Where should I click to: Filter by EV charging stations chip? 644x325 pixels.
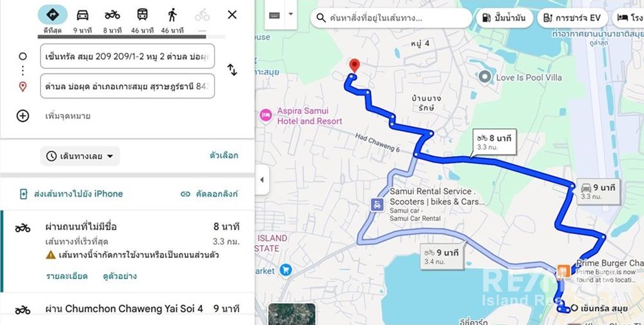click(572, 17)
